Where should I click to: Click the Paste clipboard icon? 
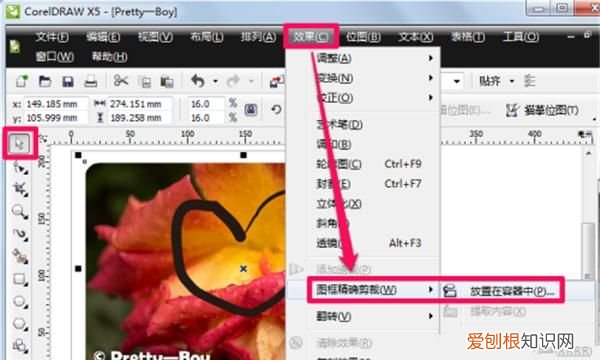click(167, 81)
